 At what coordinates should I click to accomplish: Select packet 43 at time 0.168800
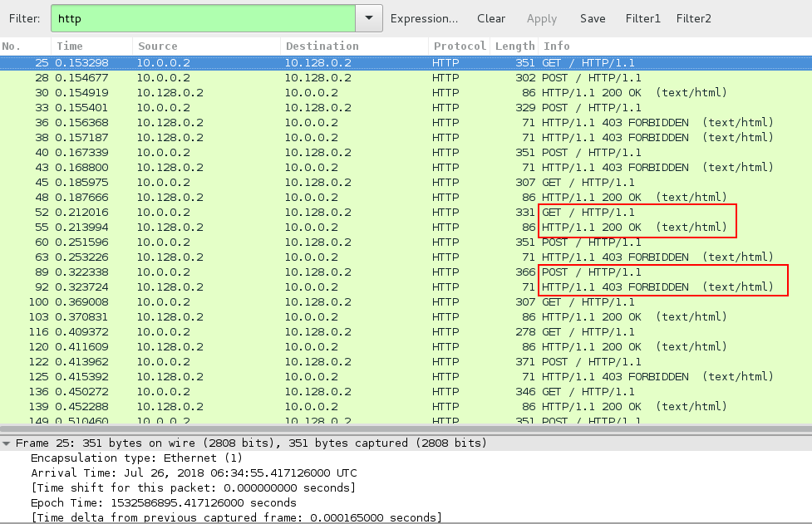click(406, 168)
